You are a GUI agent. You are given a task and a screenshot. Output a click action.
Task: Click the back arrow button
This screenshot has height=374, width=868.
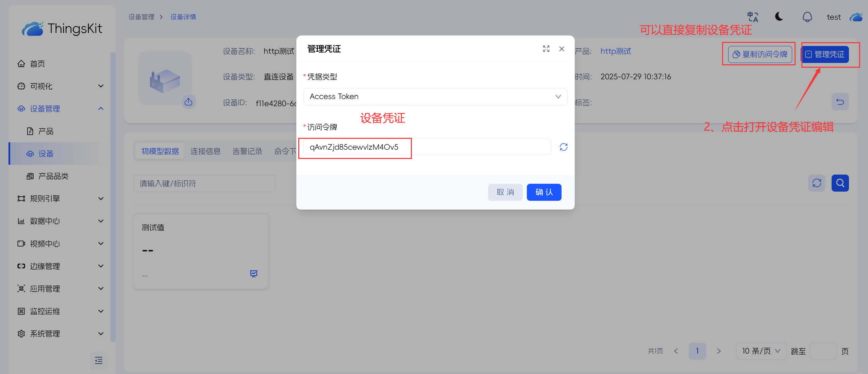click(840, 102)
